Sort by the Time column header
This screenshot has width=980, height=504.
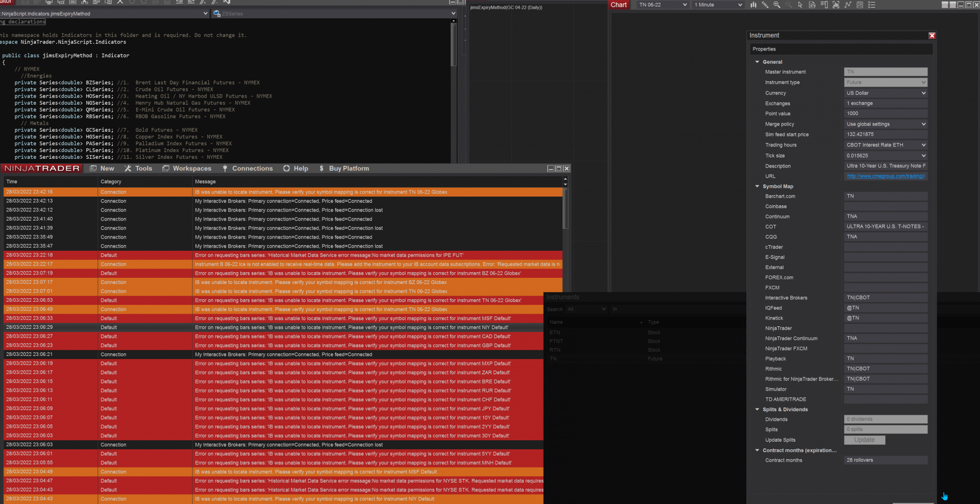coord(50,182)
